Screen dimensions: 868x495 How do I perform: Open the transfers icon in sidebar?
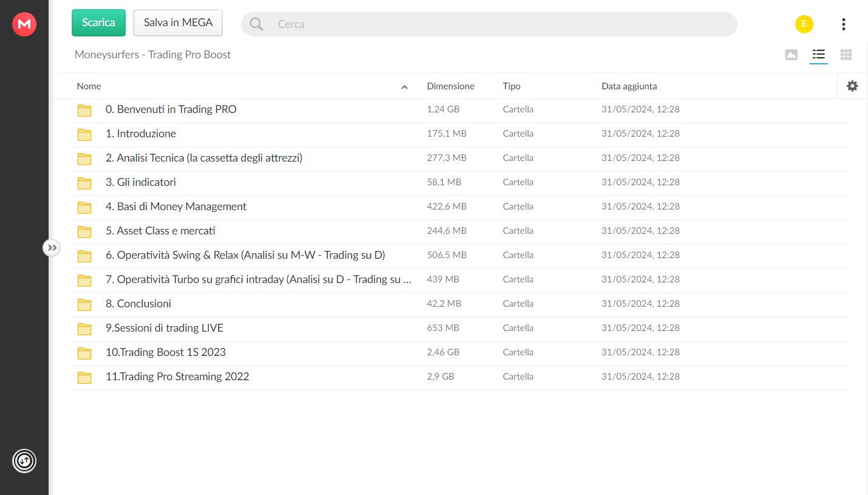click(x=24, y=461)
